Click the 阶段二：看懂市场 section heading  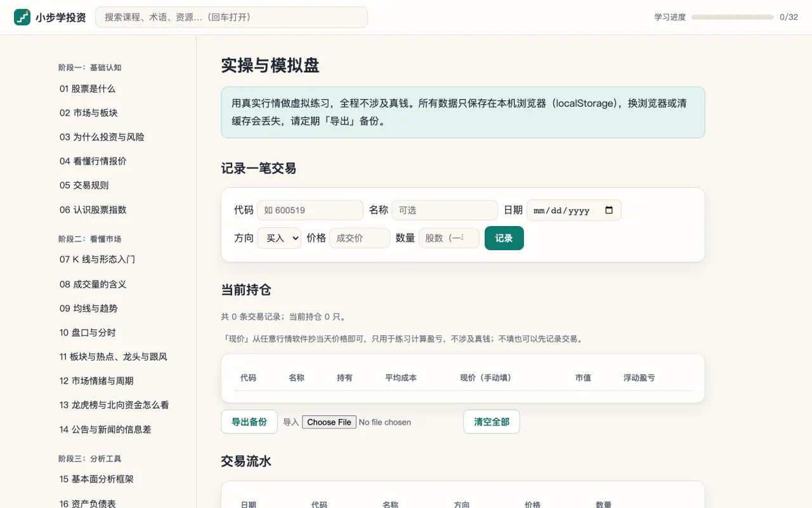(89, 239)
